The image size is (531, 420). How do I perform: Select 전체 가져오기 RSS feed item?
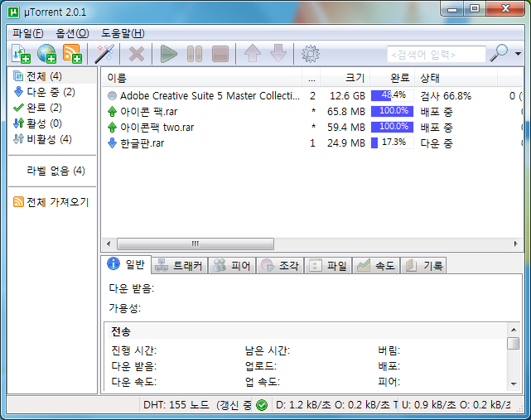pos(51,202)
